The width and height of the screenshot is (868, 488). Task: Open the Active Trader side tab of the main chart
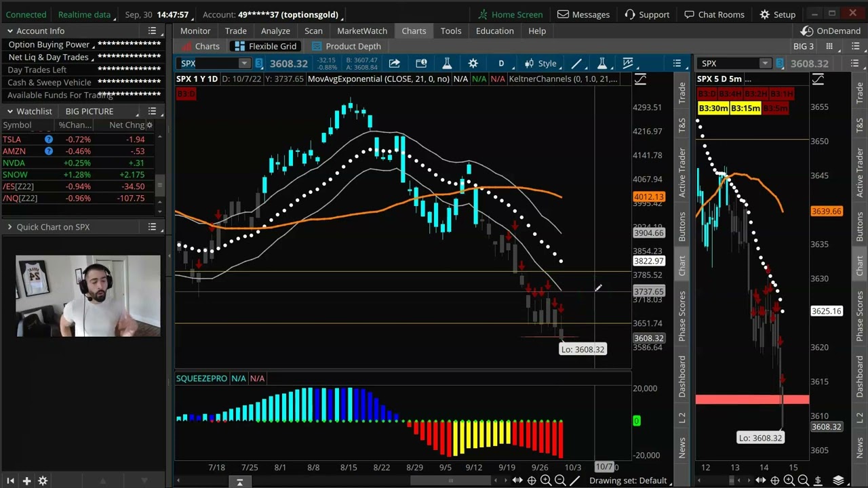click(682, 172)
